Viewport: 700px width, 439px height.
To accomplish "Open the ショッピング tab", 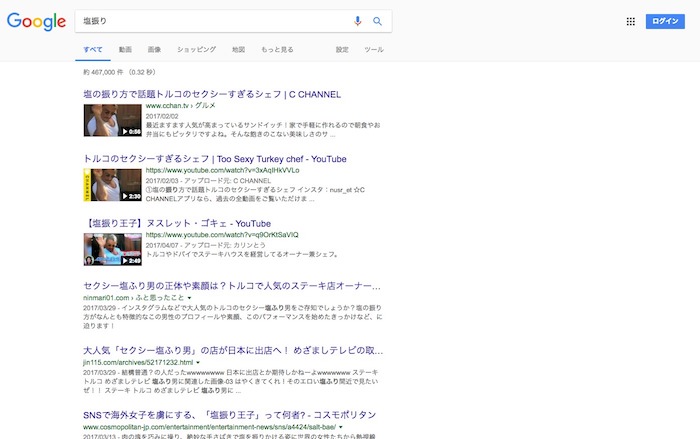I will (x=196, y=49).
